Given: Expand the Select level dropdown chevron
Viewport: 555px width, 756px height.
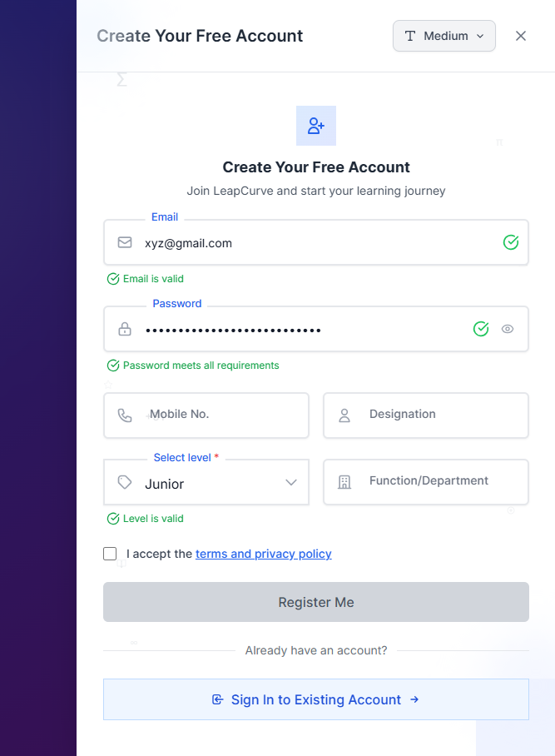Looking at the screenshot, I should point(291,483).
